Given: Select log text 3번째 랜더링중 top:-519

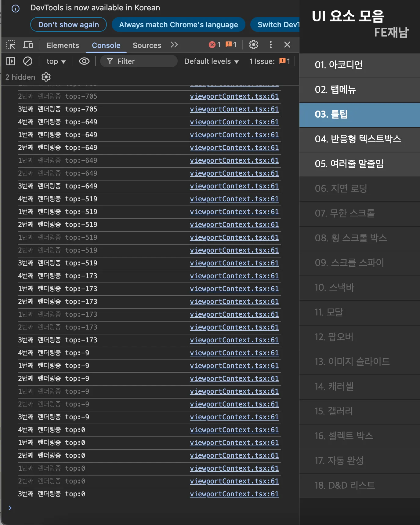Looking at the screenshot, I should [58, 263].
